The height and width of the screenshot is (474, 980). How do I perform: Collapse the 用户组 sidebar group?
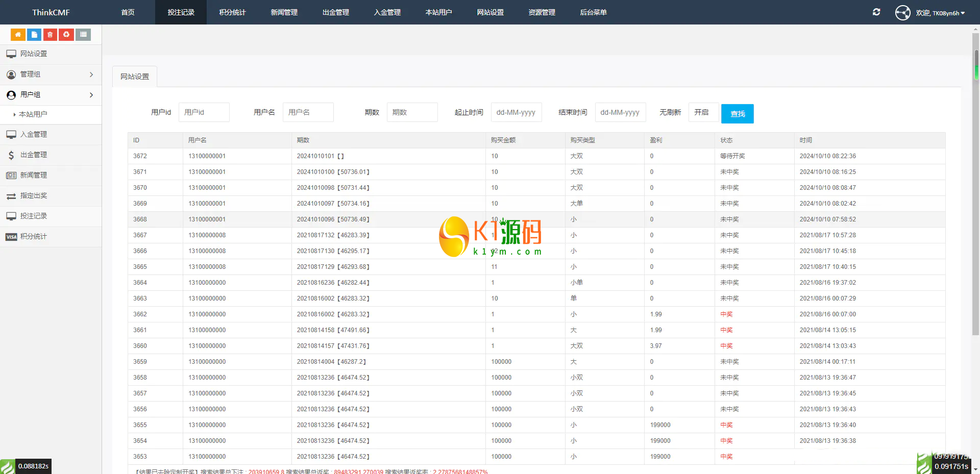click(x=51, y=95)
